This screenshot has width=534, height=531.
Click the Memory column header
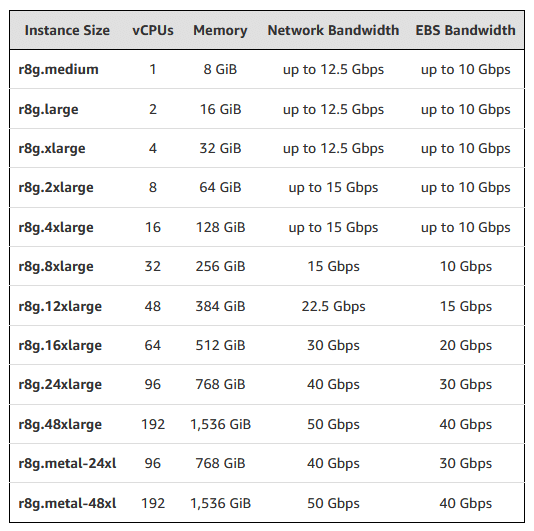(x=220, y=31)
